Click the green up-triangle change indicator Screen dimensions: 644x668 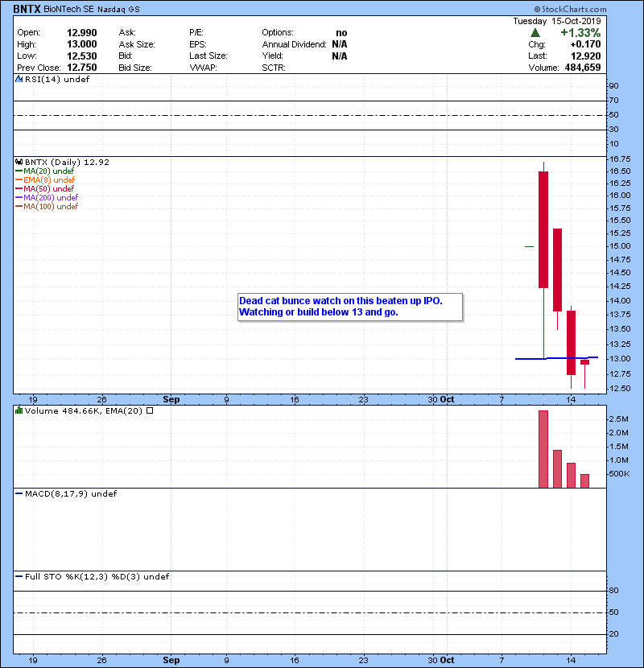pyautogui.click(x=535, y=33)
